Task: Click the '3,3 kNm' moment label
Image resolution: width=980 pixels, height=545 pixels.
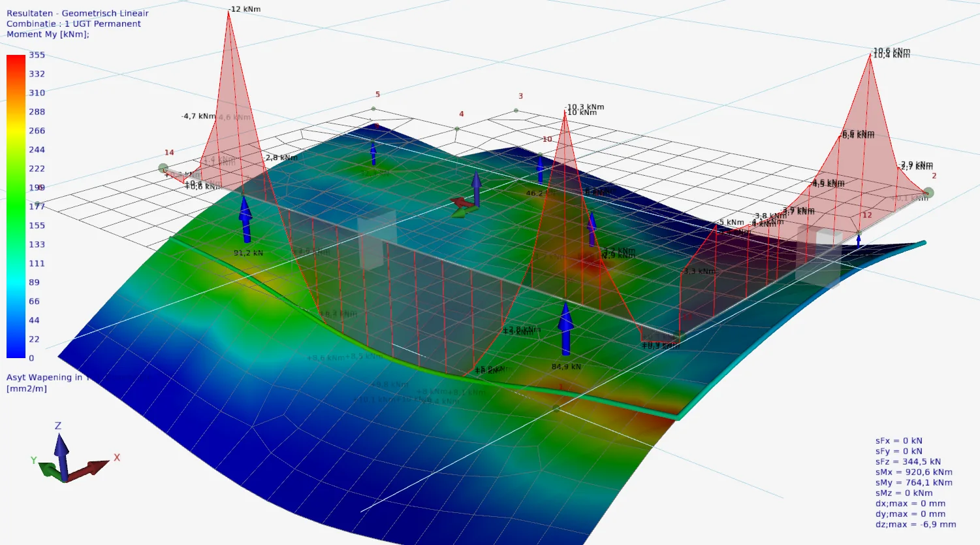Action: pos(699,271)
